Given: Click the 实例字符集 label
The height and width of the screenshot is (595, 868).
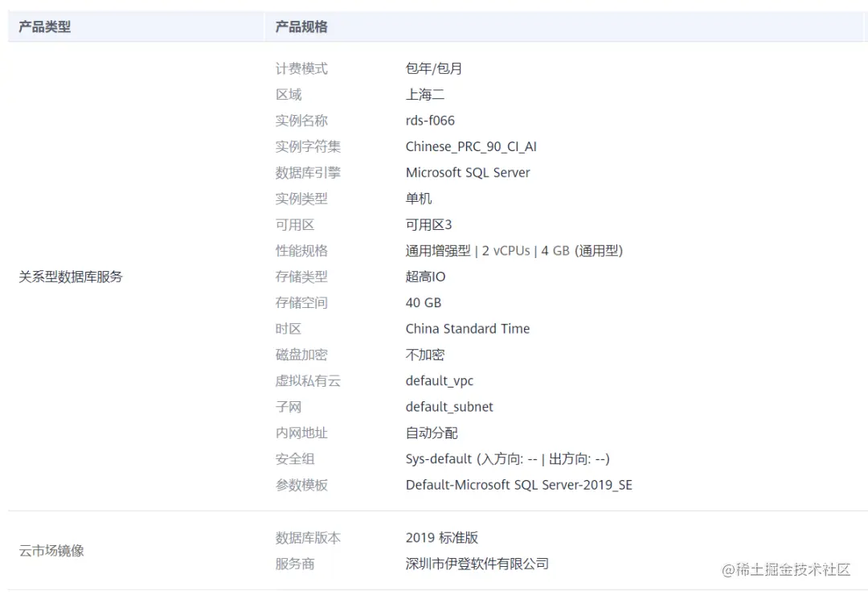Looking at the screenshot, I should pyautogui.click(x=308, y=146).
